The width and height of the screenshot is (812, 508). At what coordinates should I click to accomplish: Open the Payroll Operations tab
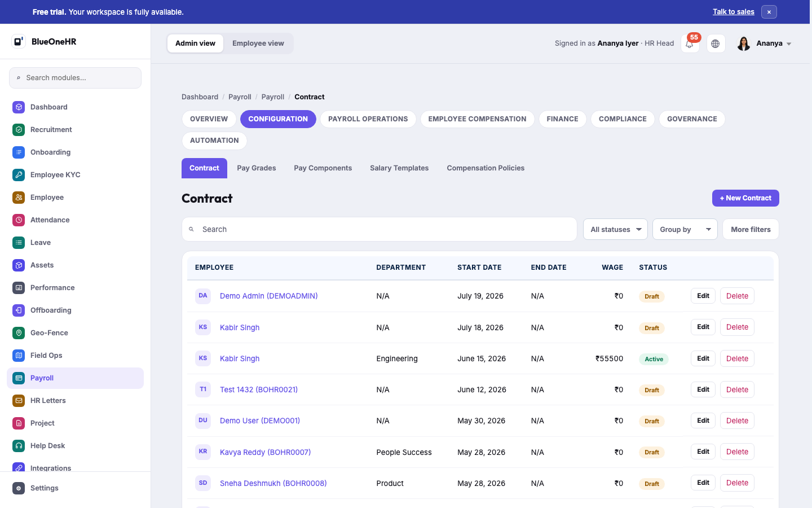368,119
